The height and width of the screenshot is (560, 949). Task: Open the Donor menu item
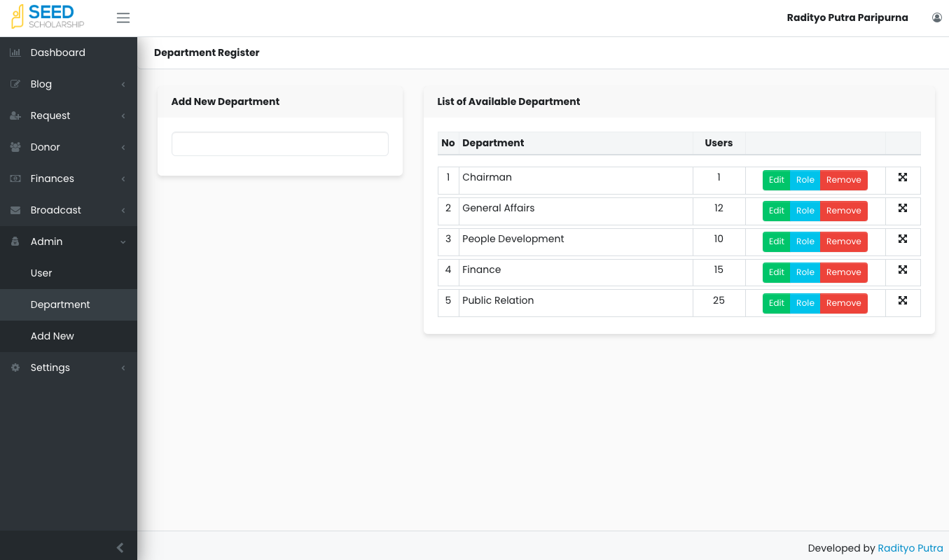tap(69, 147)
